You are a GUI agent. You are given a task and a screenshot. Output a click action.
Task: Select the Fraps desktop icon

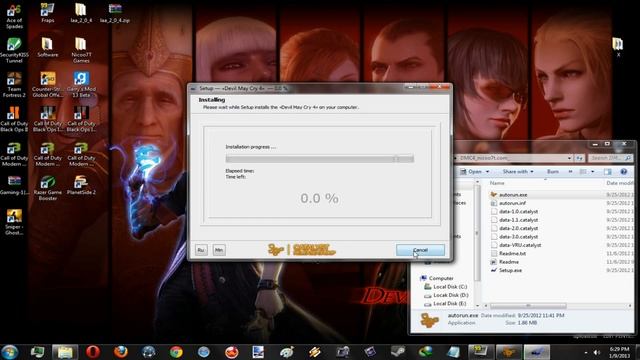(47, 13)
